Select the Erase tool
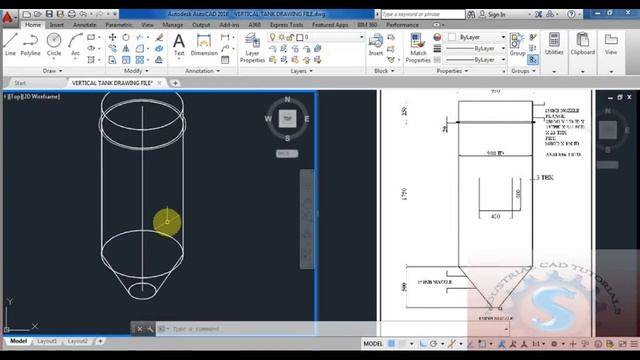Screen dimensions: 640x360 (x=159, y=37)
